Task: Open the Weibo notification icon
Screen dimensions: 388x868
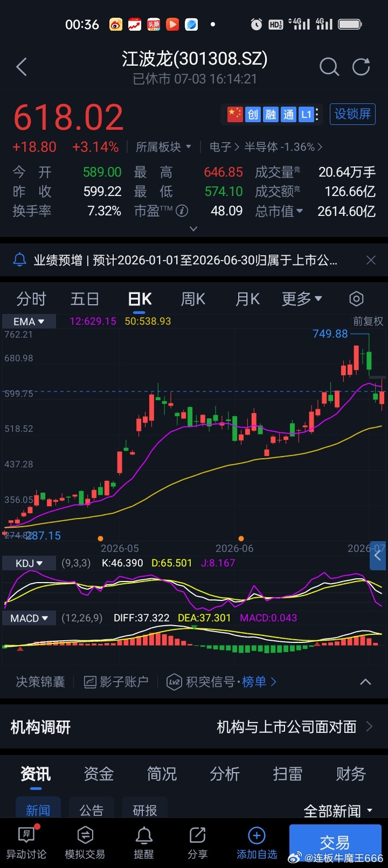Action: pyautogui.click(x=116, y=24)
